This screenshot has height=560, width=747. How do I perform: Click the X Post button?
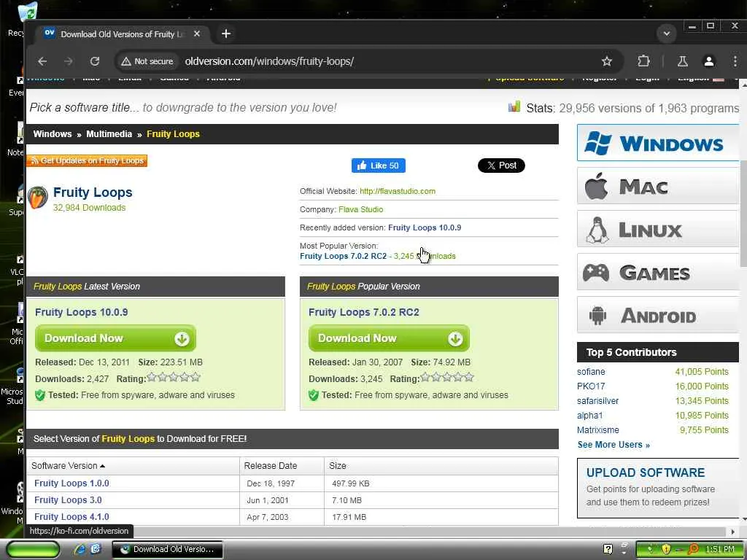(x=501, y=166)
